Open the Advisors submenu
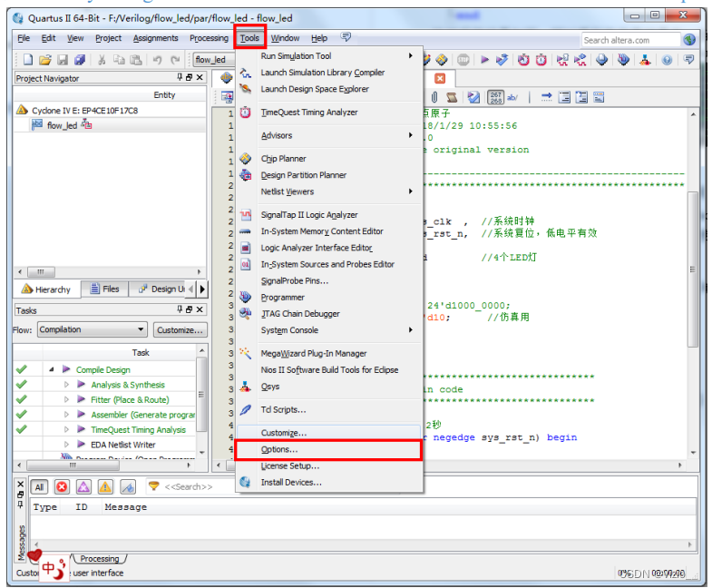Image resolution: width=712 pixels, height=588 pixels. tap(329, 135)
